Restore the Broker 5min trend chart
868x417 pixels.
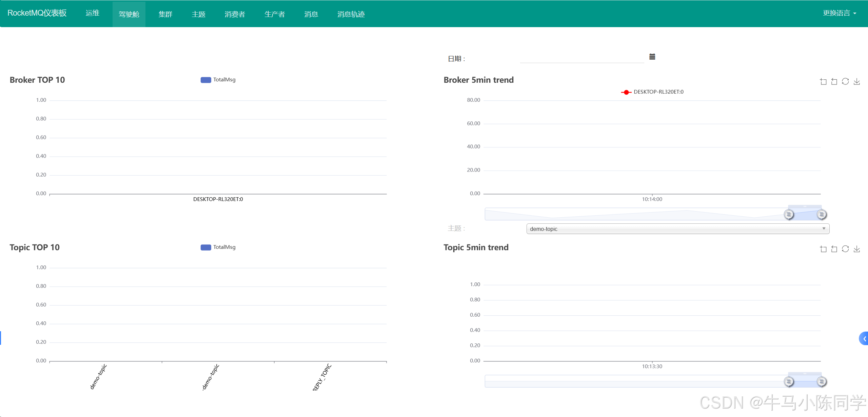click(x=845, y=81)
